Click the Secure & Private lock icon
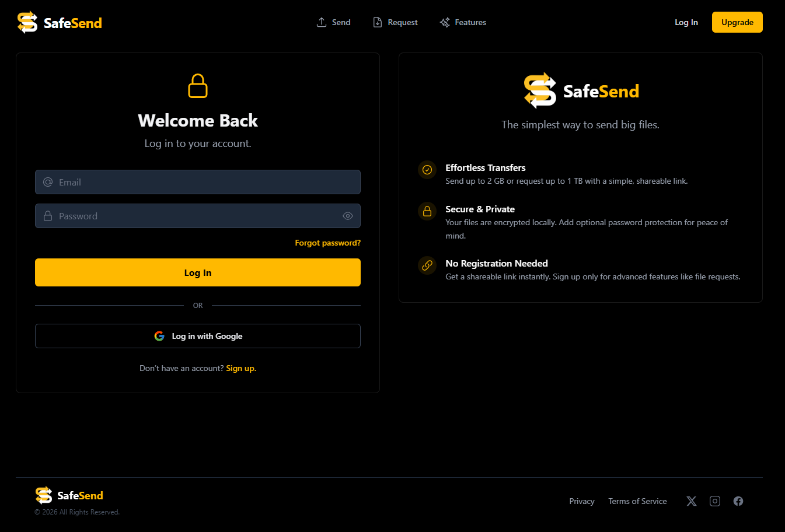 coord(427,211)
